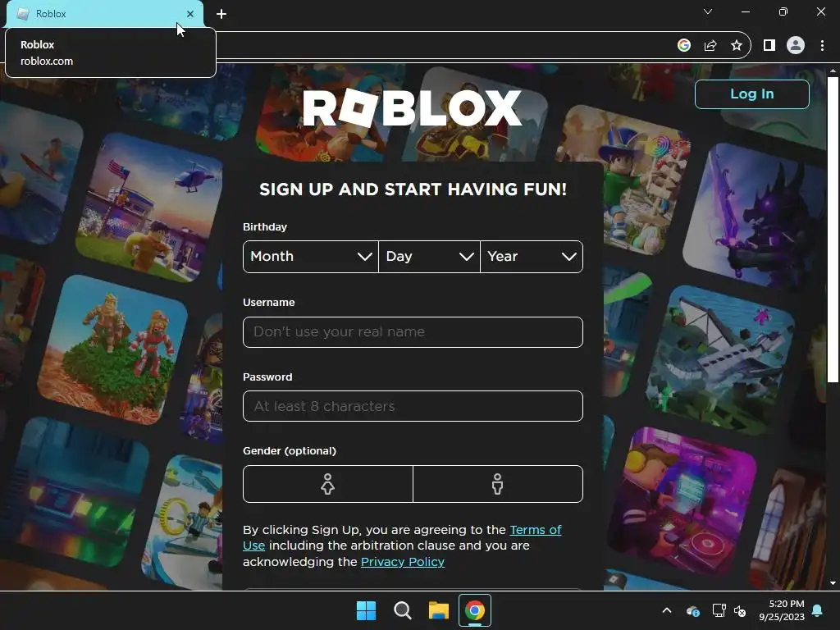Show hidden system tray icons
The width and height of the screenshot is (840, 630).
667,610
